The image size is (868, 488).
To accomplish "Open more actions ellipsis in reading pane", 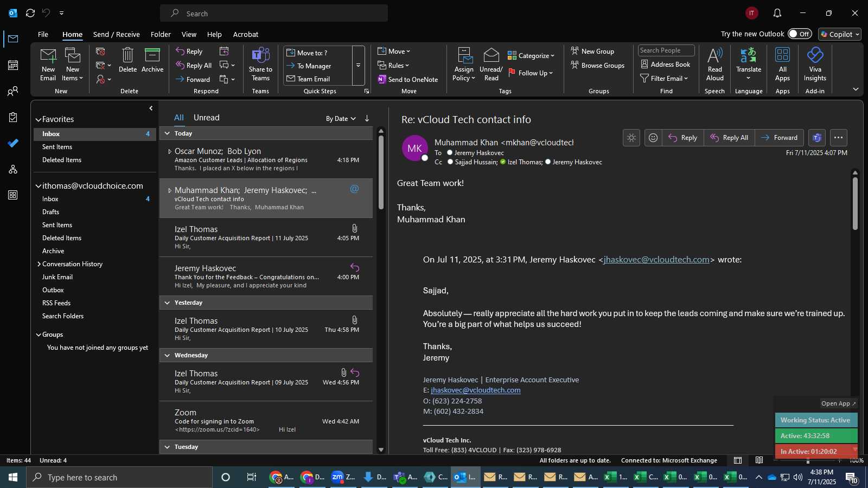I will coord(838,138).
